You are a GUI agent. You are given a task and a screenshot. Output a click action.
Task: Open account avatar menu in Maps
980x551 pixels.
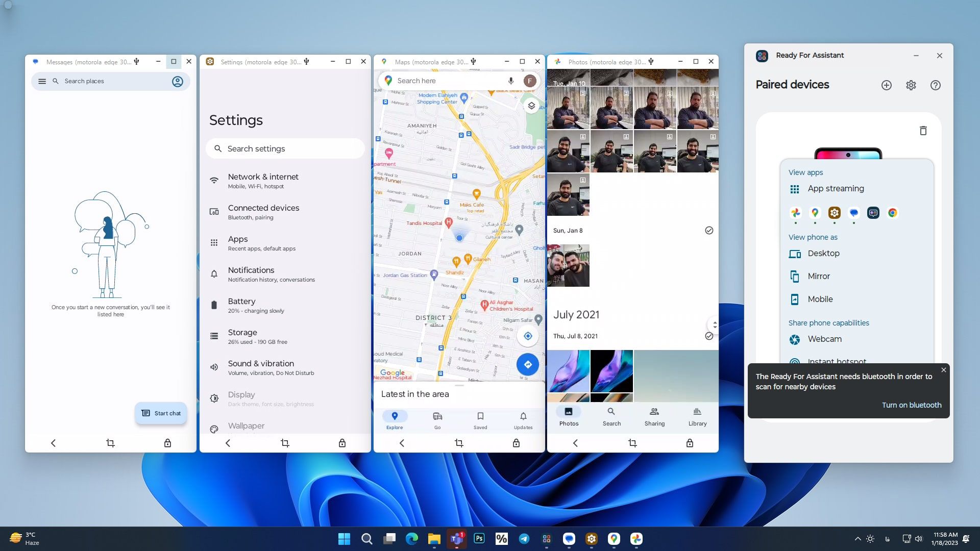click(x=530, y=81)
